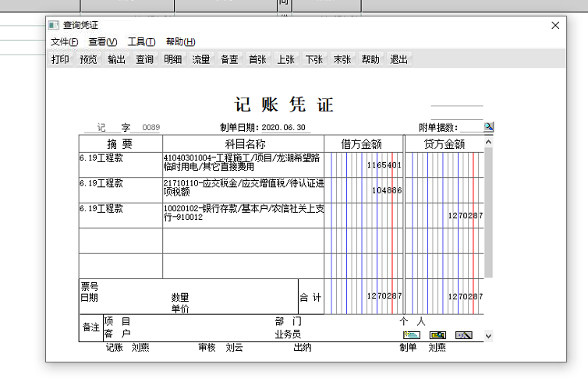This screenshot has width=588, height=389.
Task: Click the 记账 刘燕 bookkeeper text
Action: [x=127, y=348]
